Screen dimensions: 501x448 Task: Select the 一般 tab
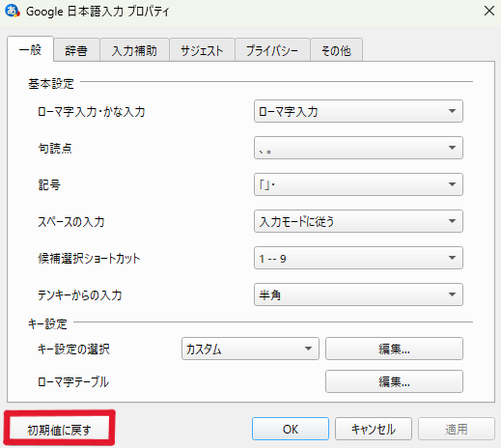point(30,49)
